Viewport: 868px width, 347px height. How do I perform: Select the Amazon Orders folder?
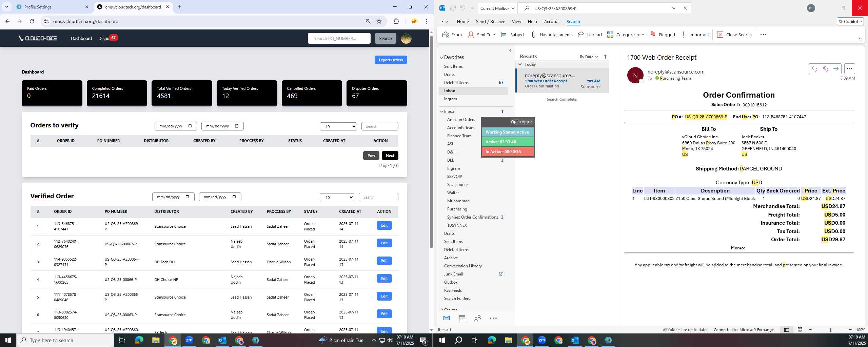(461, 120)
